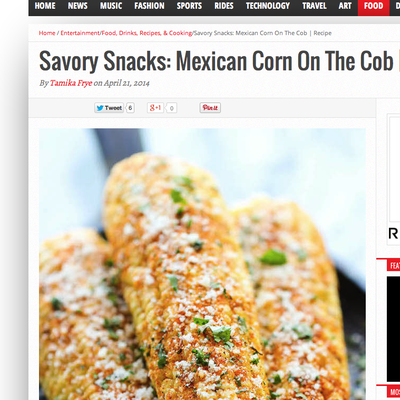Click the Pinterest Pin it button
Screen dimensions: 400x400
click(210, 108)
